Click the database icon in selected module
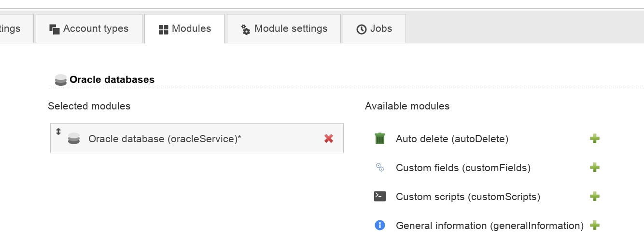The width and height of the screenshot is (644, 243). click(x=74, y=139)
